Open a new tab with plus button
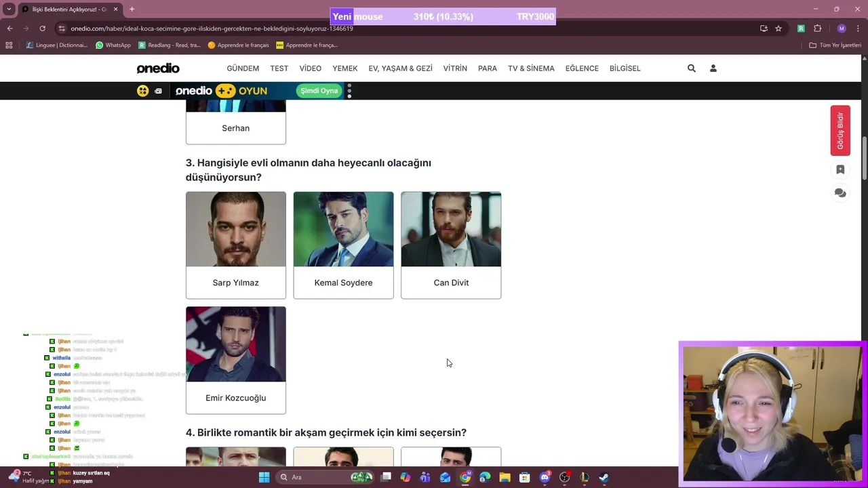 coord(132,9)
